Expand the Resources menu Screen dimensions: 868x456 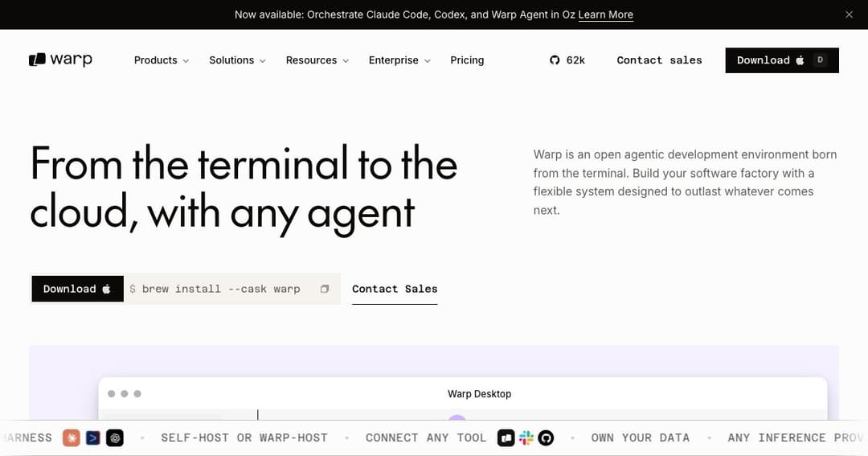click(317, 60)
